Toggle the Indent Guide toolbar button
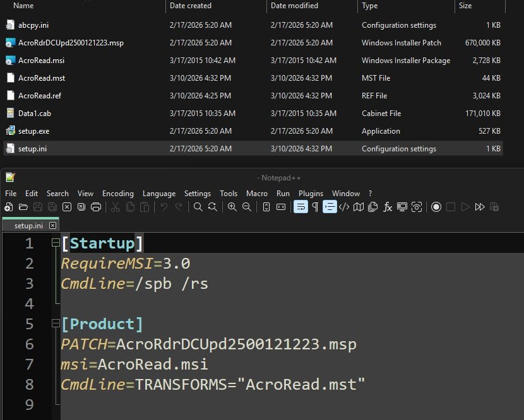The image size is (524, 420). coord(330,207)
